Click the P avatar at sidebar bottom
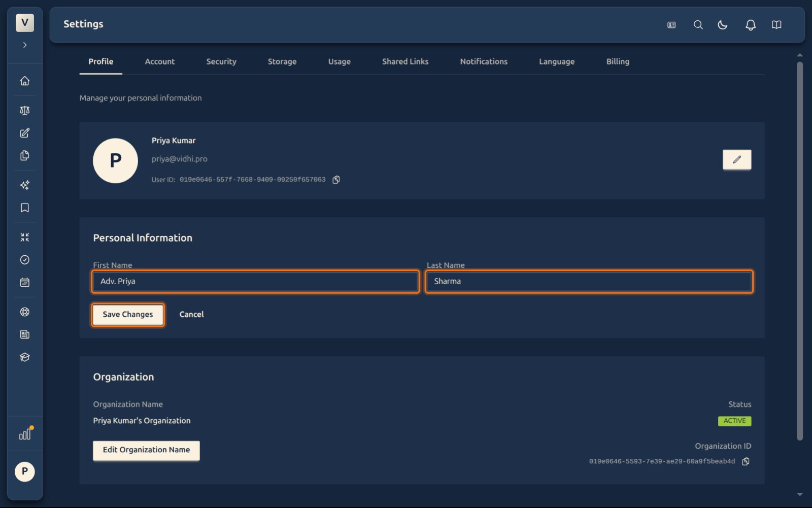Screen dimensions: 812x508 (25, 471)
